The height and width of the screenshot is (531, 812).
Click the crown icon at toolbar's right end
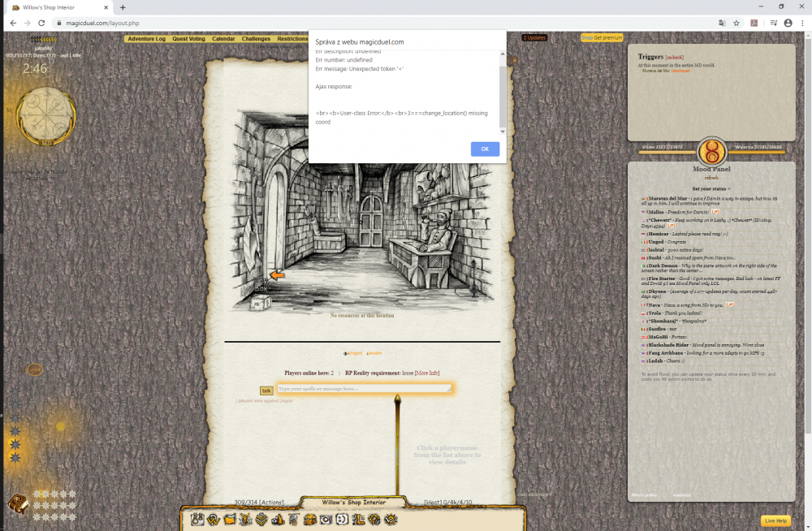(x=391, y=520)
